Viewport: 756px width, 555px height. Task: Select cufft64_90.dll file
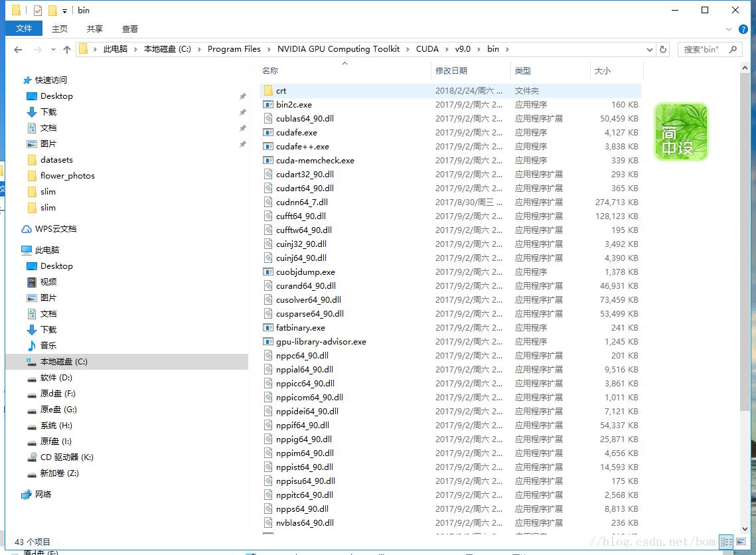[301, 216]
